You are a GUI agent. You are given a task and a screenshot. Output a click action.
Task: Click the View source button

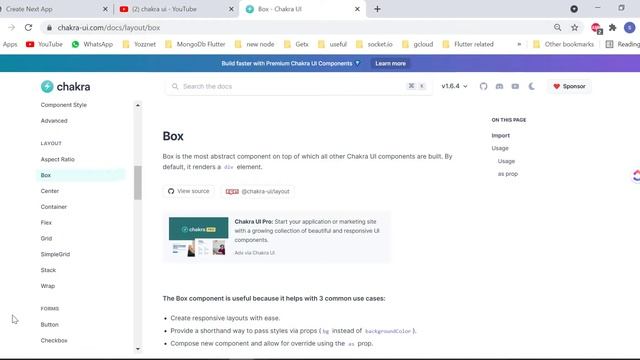tap(189, 191)
